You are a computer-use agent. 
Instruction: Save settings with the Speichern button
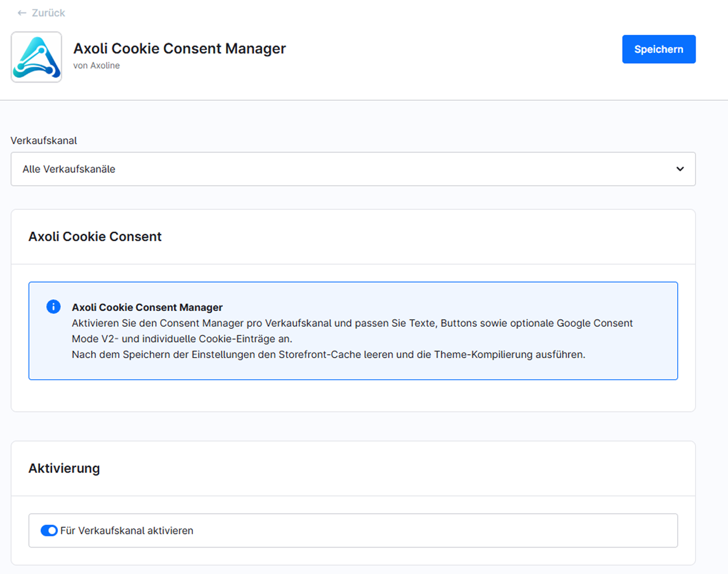tap(659, 49)
